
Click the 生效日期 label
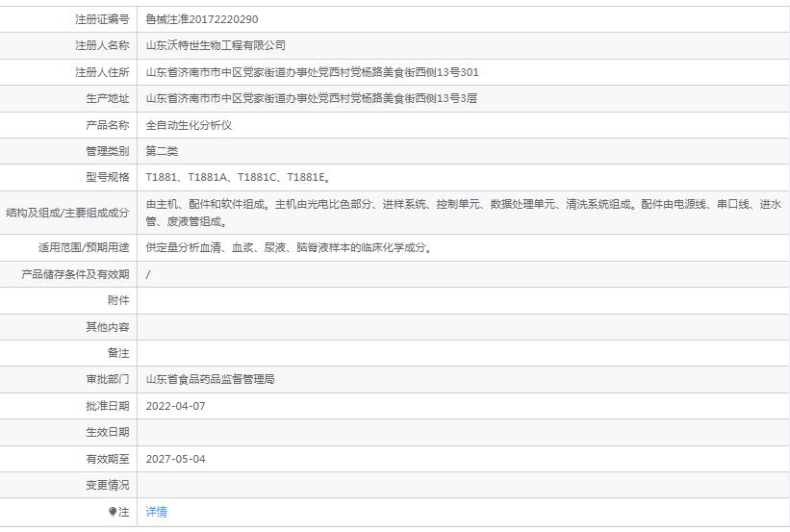tap(108, 432)
